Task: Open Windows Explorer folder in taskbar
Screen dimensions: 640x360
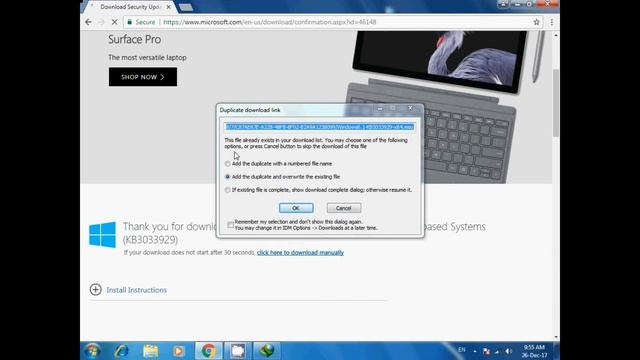Action: pyautogui.click(x=150, y=351)
